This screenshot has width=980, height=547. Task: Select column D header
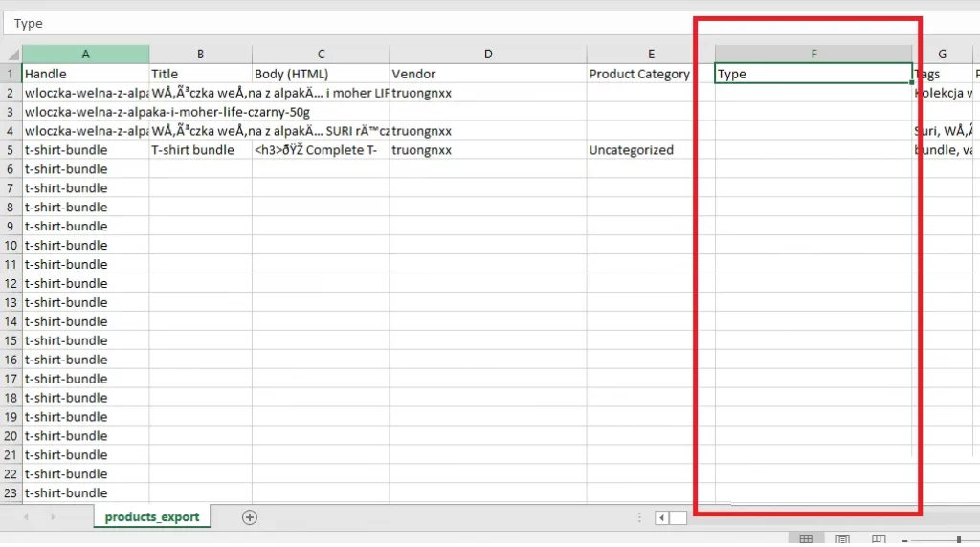tap(487, 55)
